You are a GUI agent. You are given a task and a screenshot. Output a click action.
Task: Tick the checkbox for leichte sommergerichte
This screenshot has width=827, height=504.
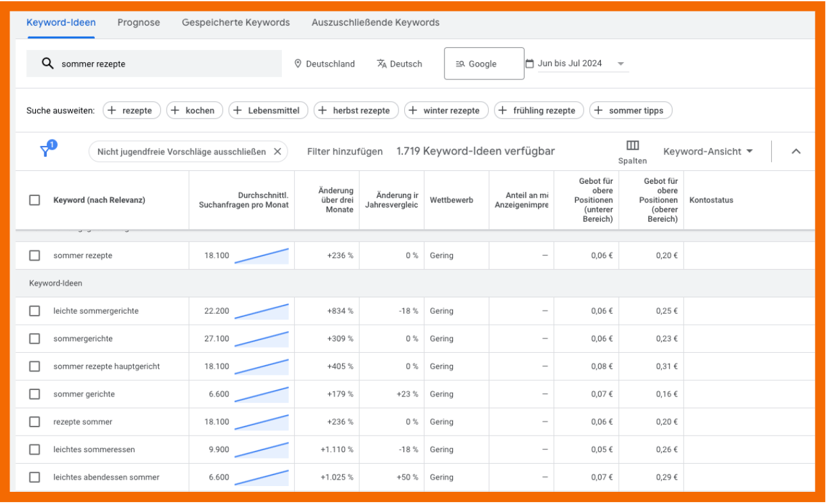[x=35, y=311]
